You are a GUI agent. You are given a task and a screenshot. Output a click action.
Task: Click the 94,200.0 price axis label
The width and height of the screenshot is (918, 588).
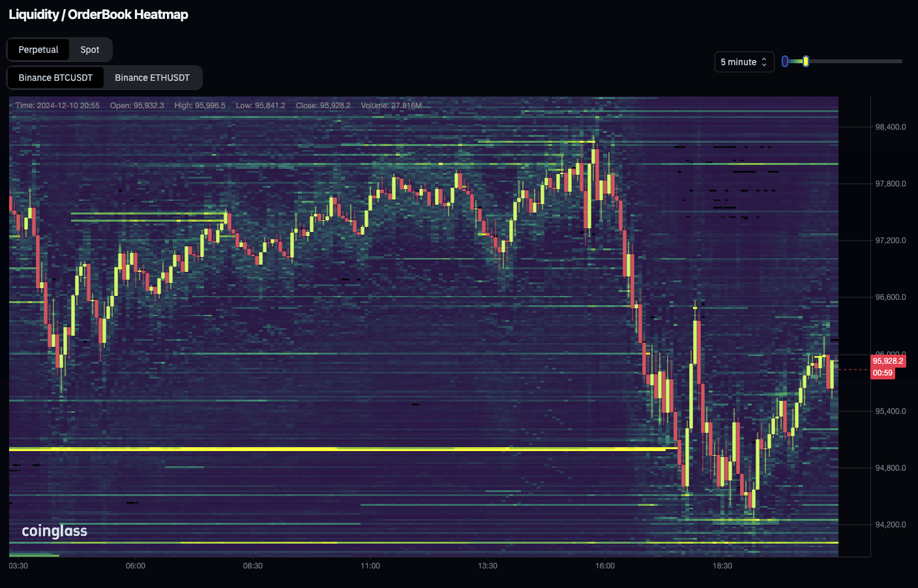(x=890, y=525)
